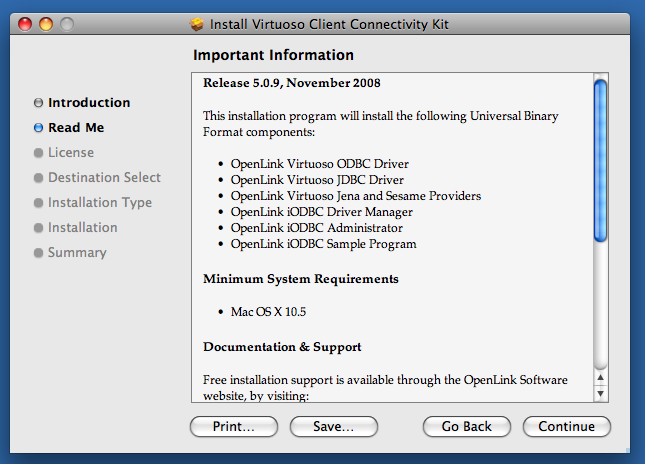
Task: Click the Print… button
Action: coord(234,427)
